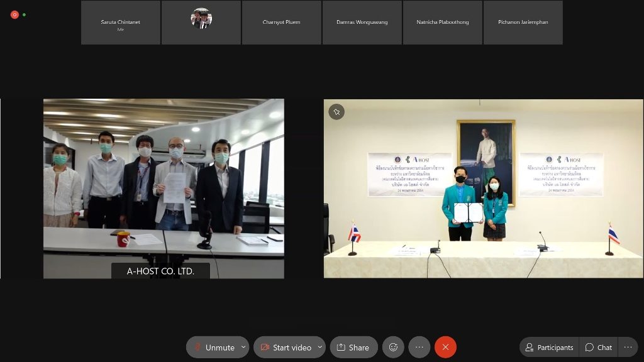The height and width of the screenshot is (362, 644).
Task: Click the green connection status dot
Action: pyautogui.click(x=24, y=14)
